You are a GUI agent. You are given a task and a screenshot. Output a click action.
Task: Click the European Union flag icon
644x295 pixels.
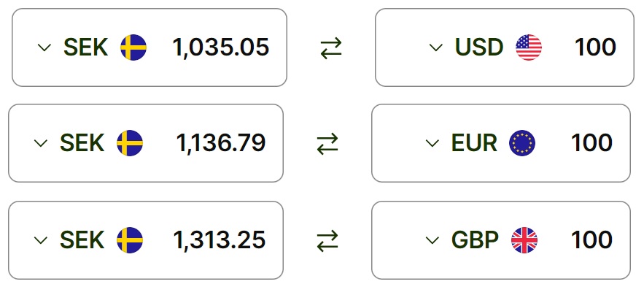[x=522, y=143]
